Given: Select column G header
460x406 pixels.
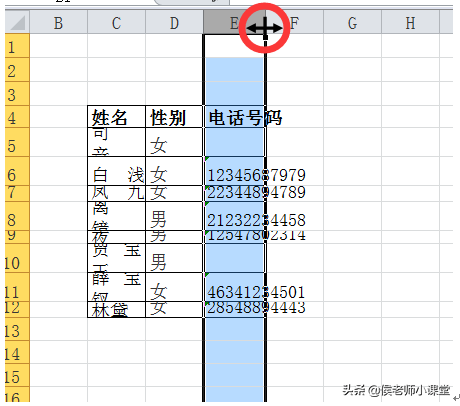Looking at the screenshot, I should pyautogui.click(x=352, y=23).
